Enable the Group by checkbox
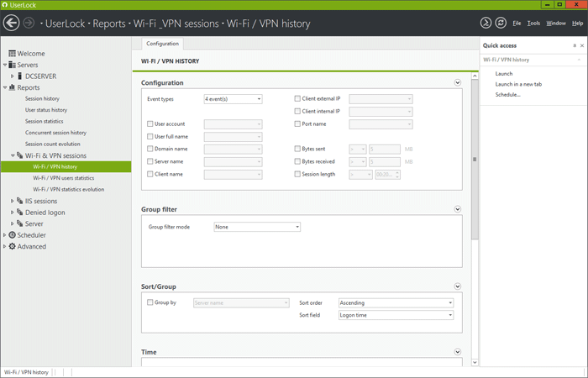Image resolution: width=588 pixels, height=378 pixels. [150, 302]
